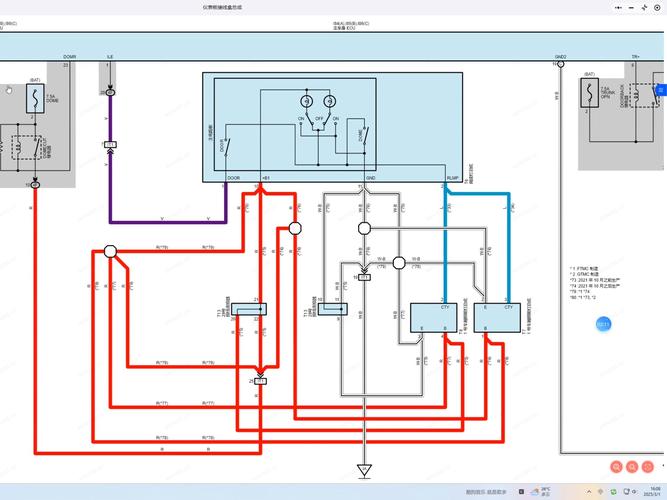Screen dimensions: 667x500
Task: Click the 7.5A DOME fuse symbol
Action: [35, 97]
